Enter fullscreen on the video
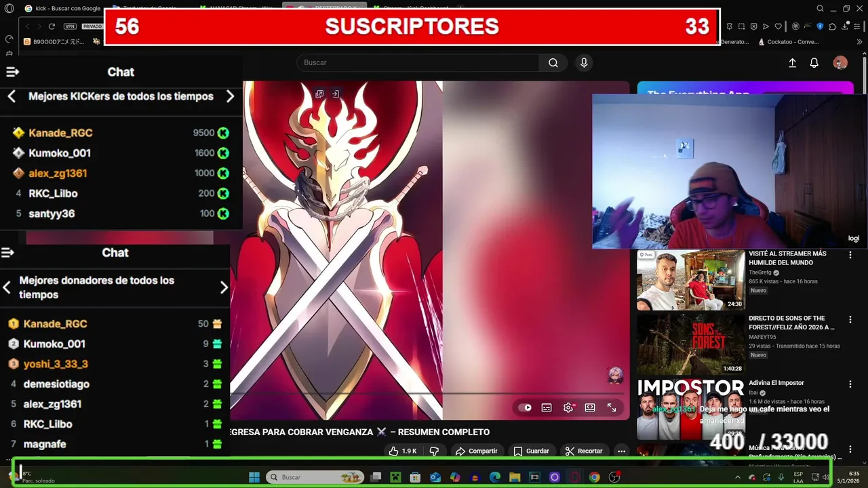The height and width of the screenshot is (488, 868). tap(612, 407)
